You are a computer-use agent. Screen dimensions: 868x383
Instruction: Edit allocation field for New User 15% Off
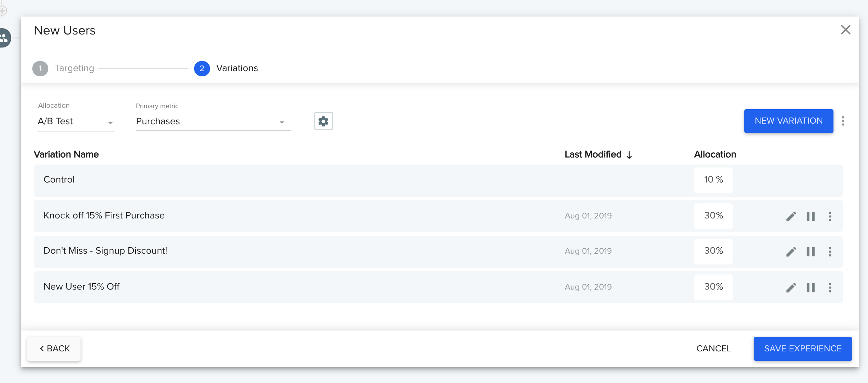tap(713, 287)
